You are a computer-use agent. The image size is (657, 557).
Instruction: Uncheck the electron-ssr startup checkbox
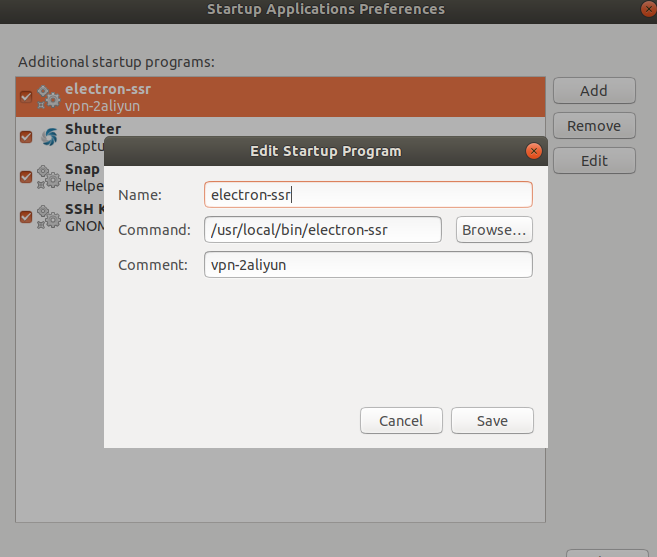26,97
